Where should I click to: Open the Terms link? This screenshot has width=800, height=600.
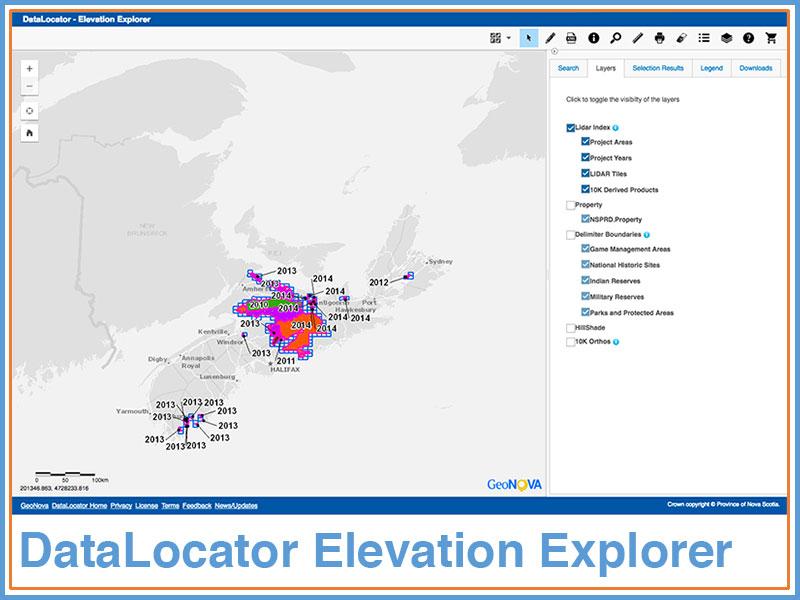[170, 506]
